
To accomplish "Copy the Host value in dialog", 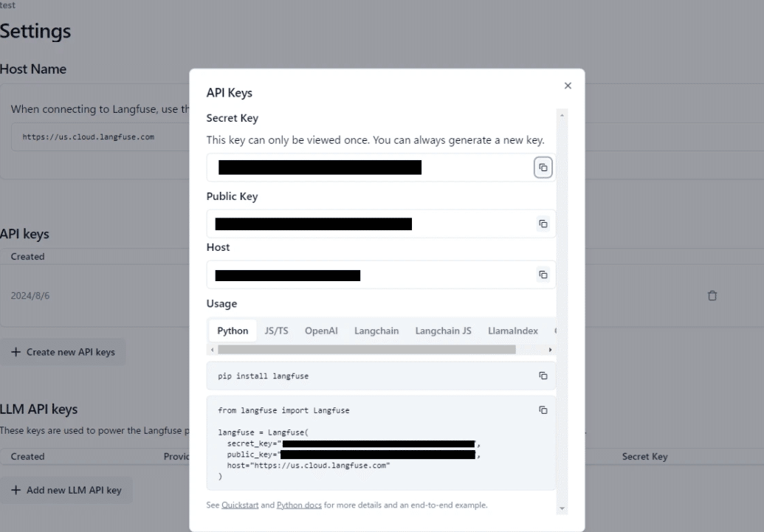I will click(543, 274).
